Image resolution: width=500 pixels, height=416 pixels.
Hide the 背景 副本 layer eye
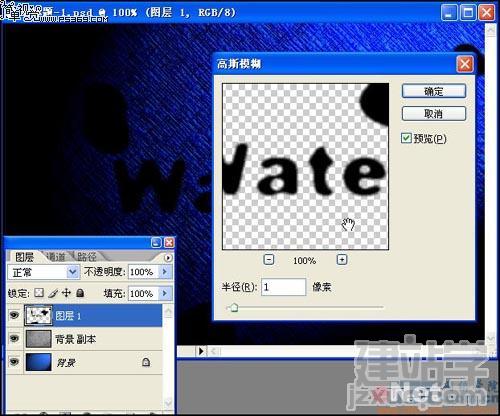[14, 339]
